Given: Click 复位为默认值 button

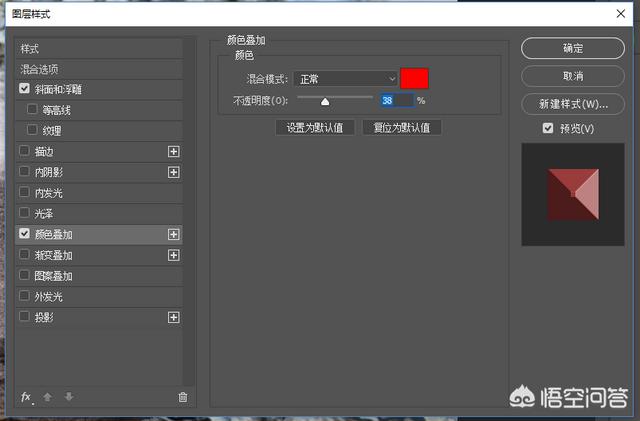Looking at the screenshot, I should click(x=402, y=128).
